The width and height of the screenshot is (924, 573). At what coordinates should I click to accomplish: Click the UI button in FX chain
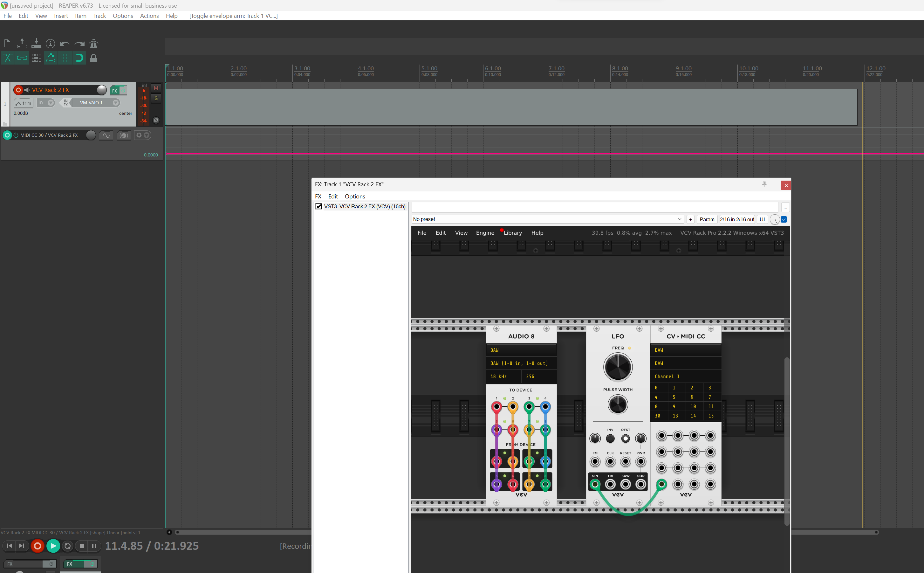click(x=762, y=219)
